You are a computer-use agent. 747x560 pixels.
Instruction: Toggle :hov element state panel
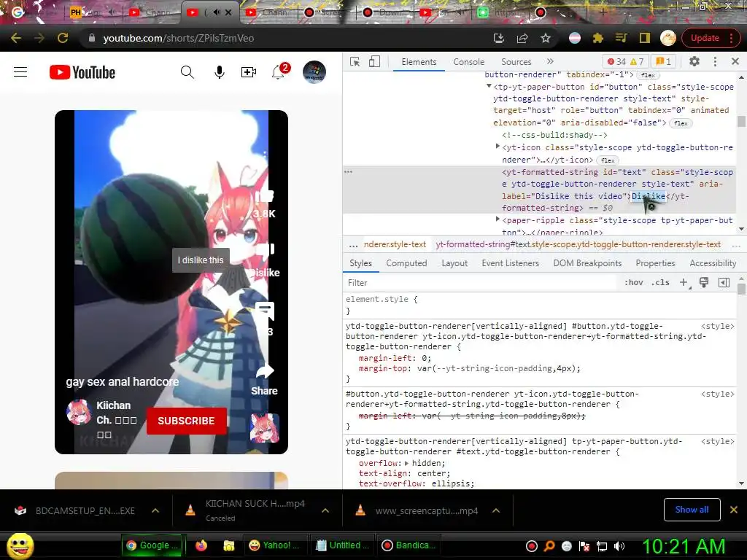pos(634,282)
